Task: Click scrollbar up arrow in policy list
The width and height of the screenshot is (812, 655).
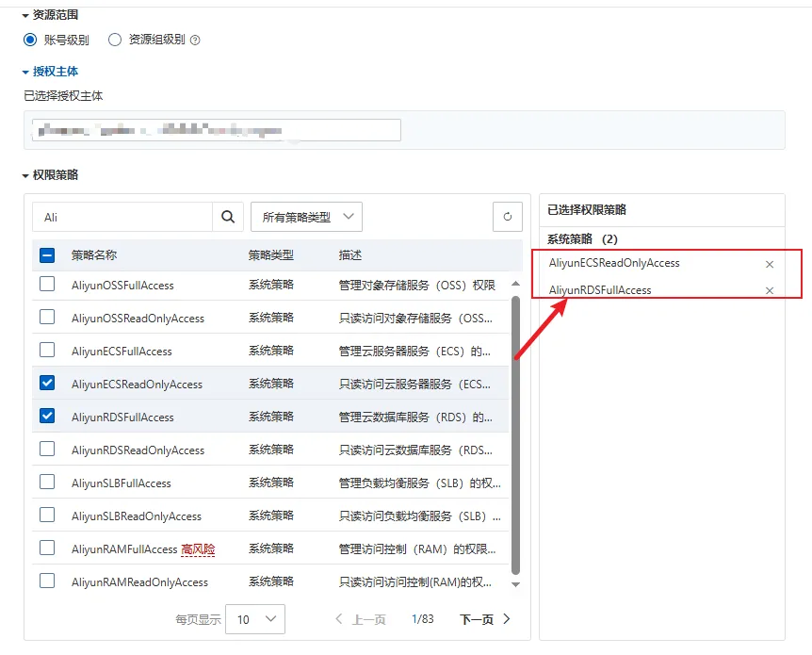Action: [x=515, y=284]
